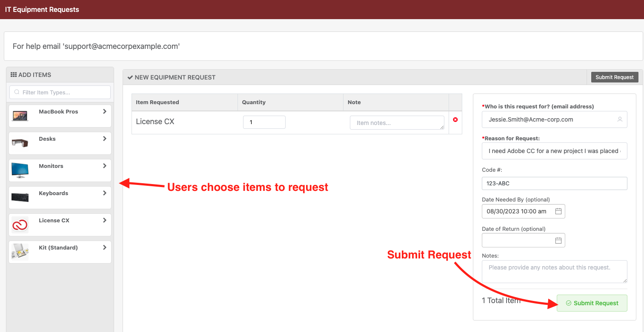The height and width of the screenshot is (332, 644).
Task: Click the Quantity field for License CX
Action: click(264, 122)
